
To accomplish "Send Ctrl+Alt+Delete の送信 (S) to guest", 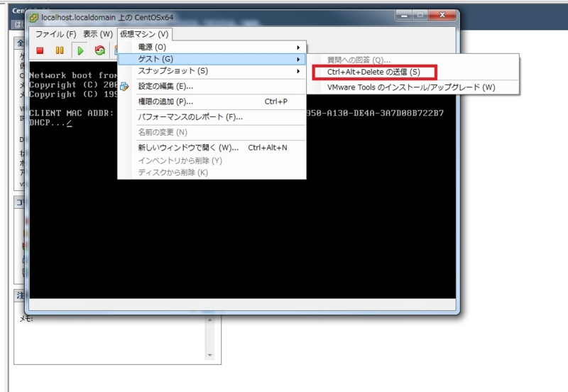I will pos(373,72).
